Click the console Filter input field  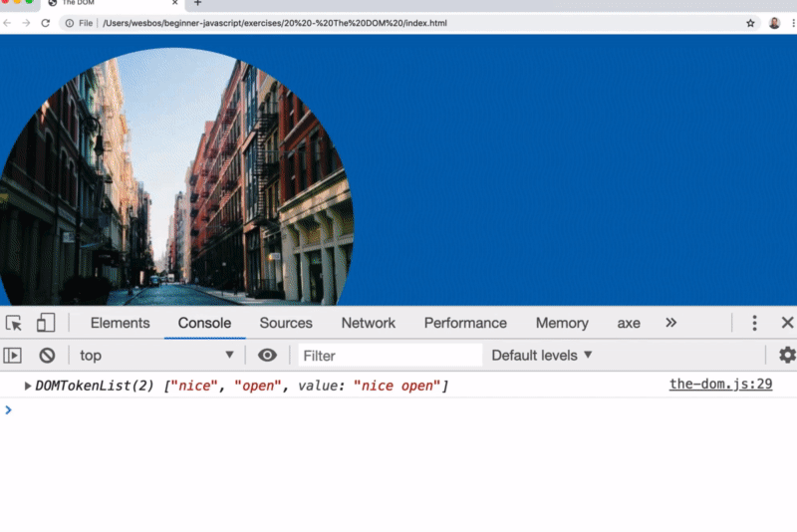[x=389, y=355]
